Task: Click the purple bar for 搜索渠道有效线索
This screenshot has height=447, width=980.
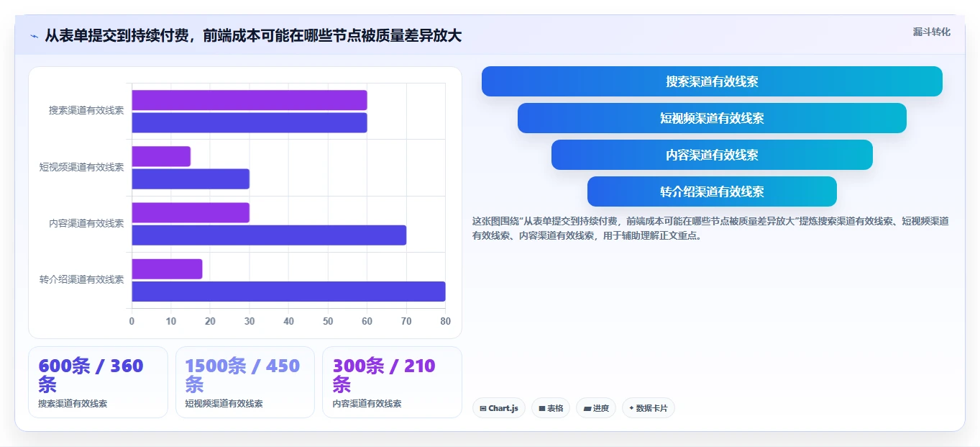Action: pos(249,100)
